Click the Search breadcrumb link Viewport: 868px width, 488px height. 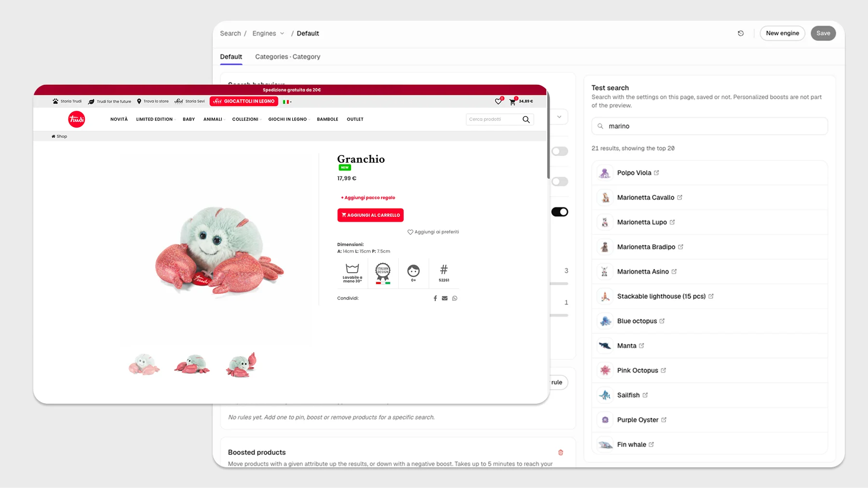231,33
